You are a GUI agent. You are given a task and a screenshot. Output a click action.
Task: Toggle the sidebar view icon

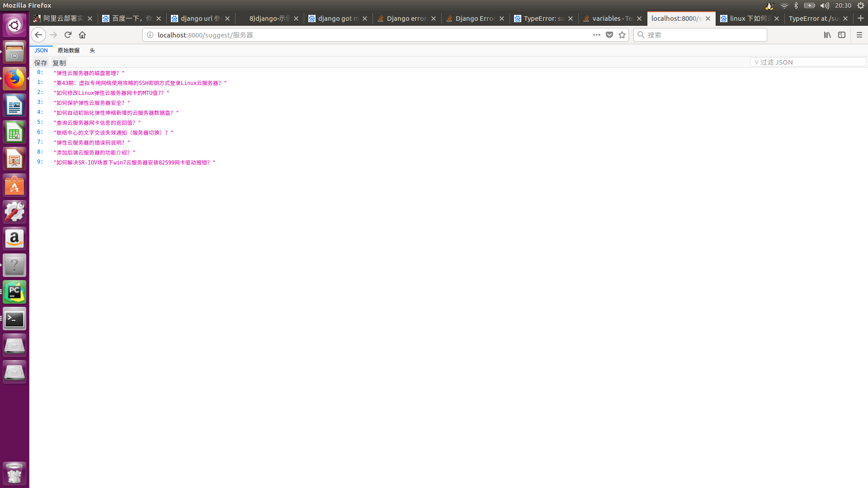842,35
